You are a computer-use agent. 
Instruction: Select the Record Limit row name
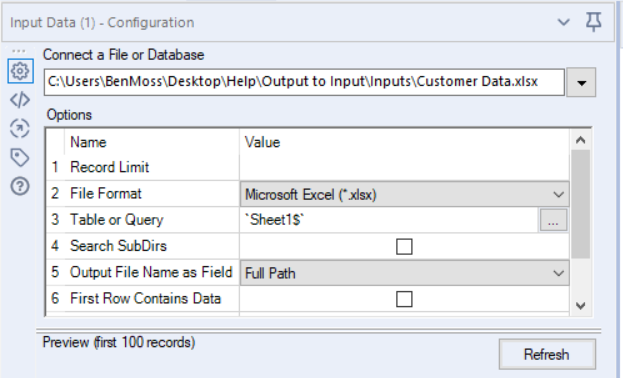[x=109, y=167]
